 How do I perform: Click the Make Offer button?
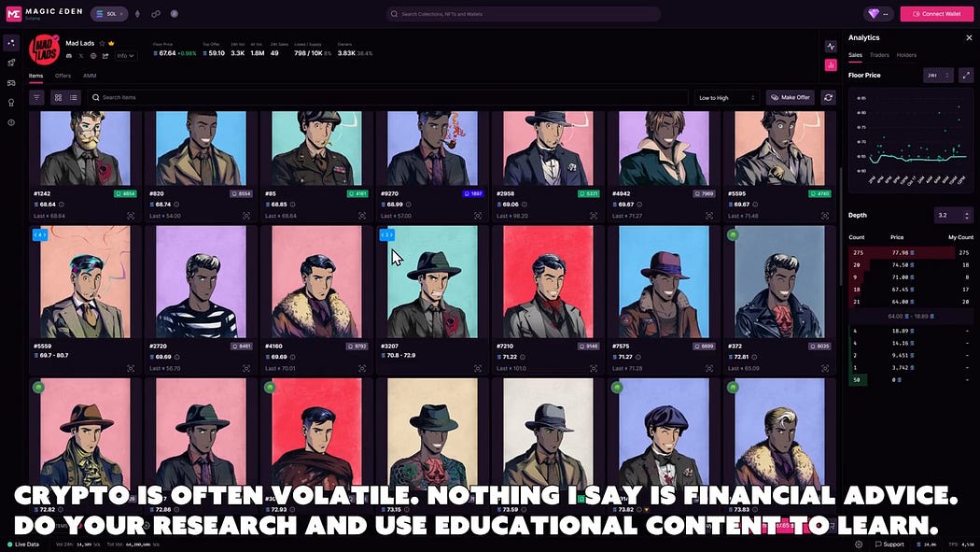[x=790, y=97]
